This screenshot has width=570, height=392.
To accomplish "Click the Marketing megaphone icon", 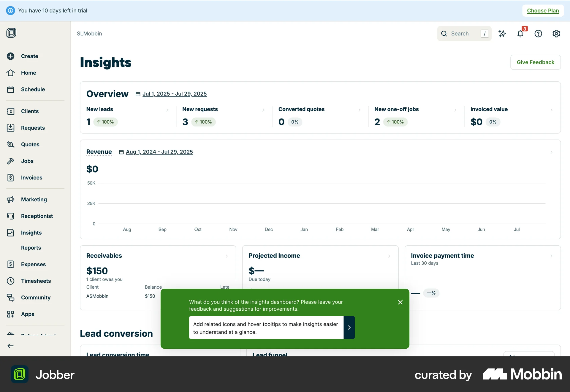I will [11, 199].
